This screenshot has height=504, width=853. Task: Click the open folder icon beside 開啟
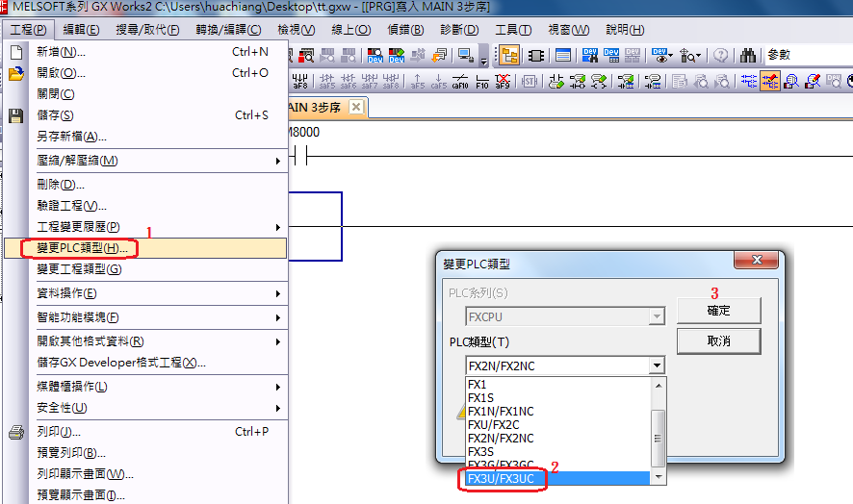pos(15,73)
